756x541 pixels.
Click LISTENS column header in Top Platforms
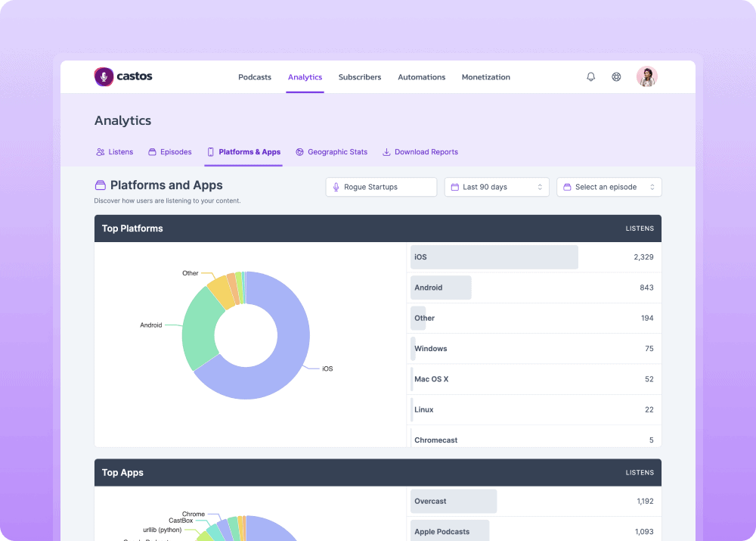(640, 229)
